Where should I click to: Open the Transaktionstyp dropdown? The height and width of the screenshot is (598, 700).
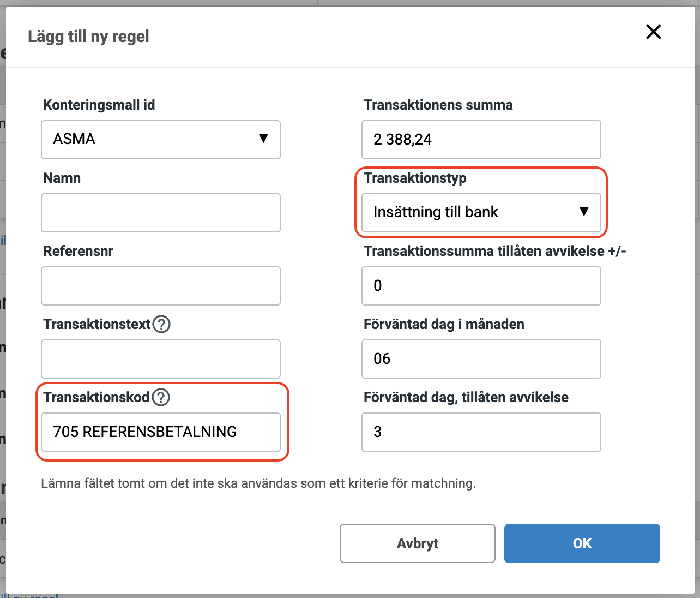coord(481,212)
